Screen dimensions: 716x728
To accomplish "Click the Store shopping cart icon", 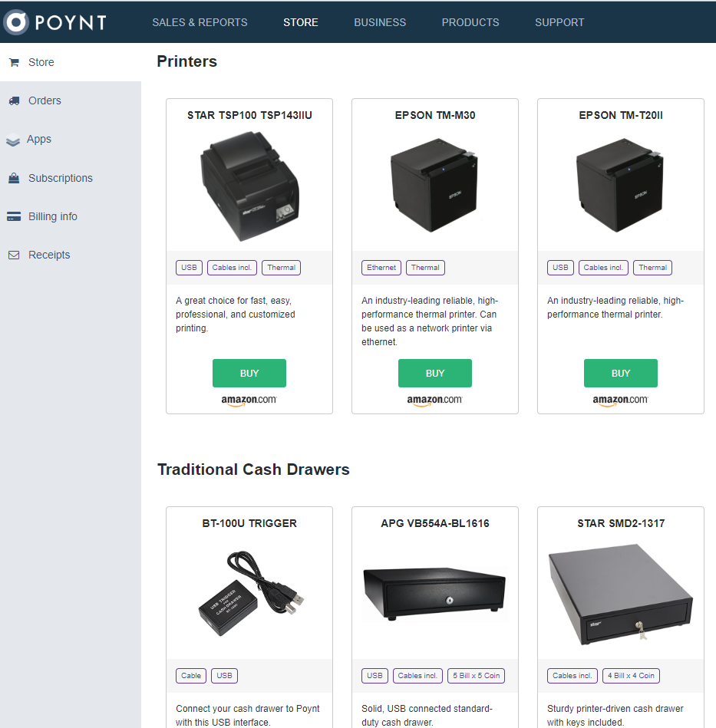I will 15,62.
